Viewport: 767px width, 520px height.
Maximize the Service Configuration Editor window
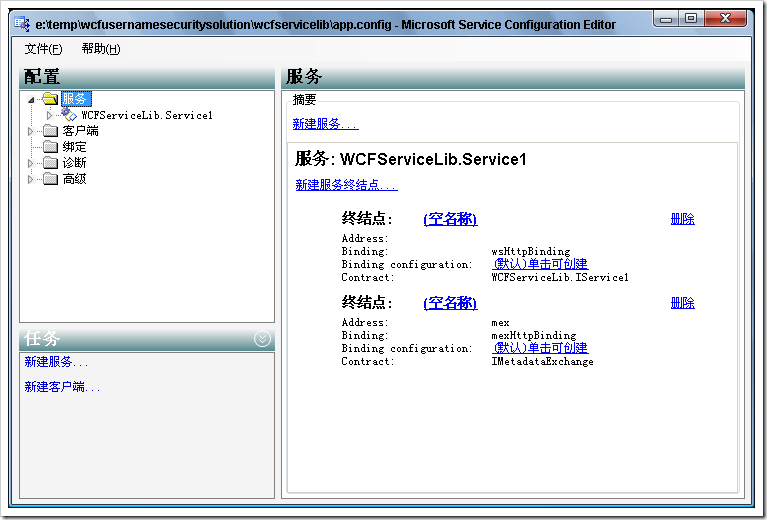[691, 19]
